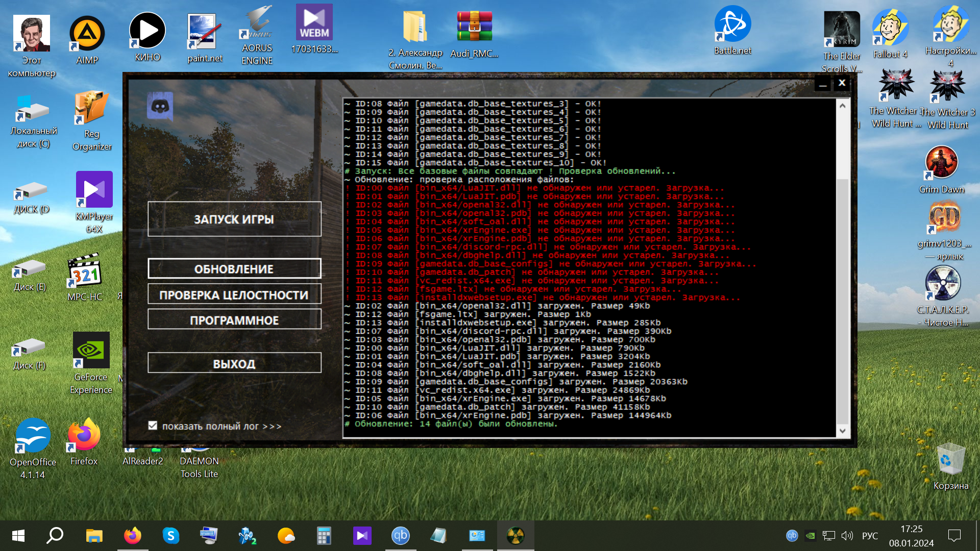The height and width of the screenshot is (551, 980).
Task: Uncheck the показать полный лог checkbox
Action: [153, 425]
